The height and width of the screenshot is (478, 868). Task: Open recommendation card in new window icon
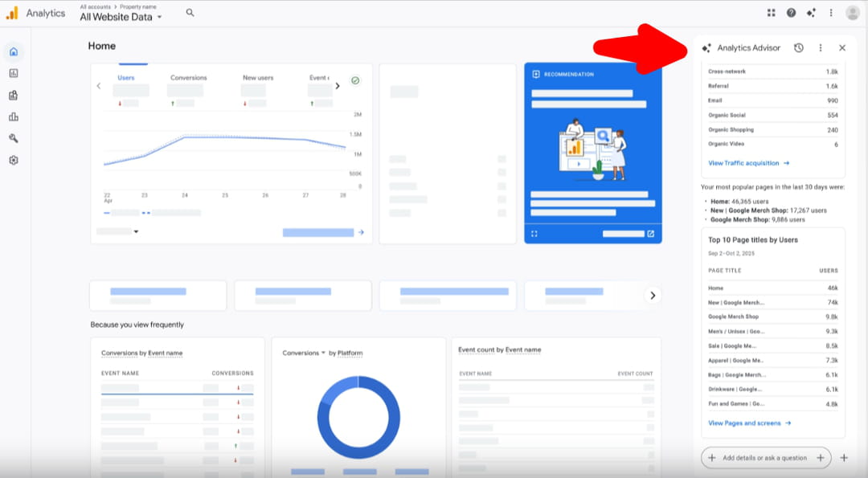pyautogui.click(x=651, y=234)
